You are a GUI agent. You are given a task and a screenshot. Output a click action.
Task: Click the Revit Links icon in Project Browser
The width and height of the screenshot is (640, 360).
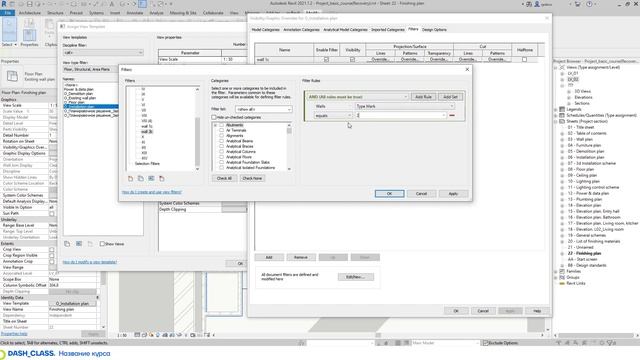point(562,283)
